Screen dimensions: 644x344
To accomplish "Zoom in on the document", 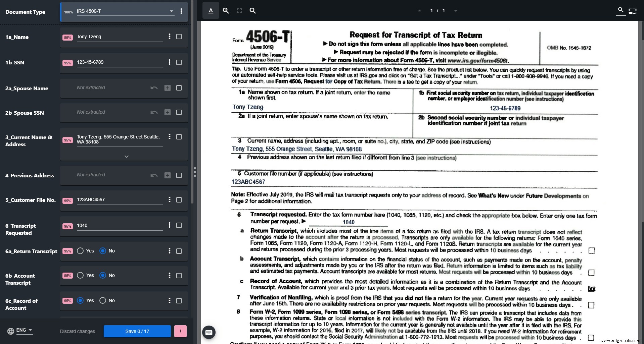I will (225, 10).
